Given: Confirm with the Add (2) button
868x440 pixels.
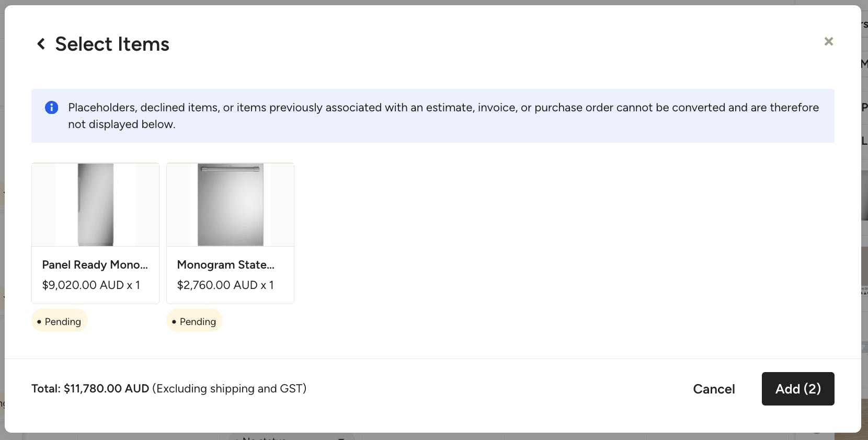Looking at the screenshot, I should 798,389.
